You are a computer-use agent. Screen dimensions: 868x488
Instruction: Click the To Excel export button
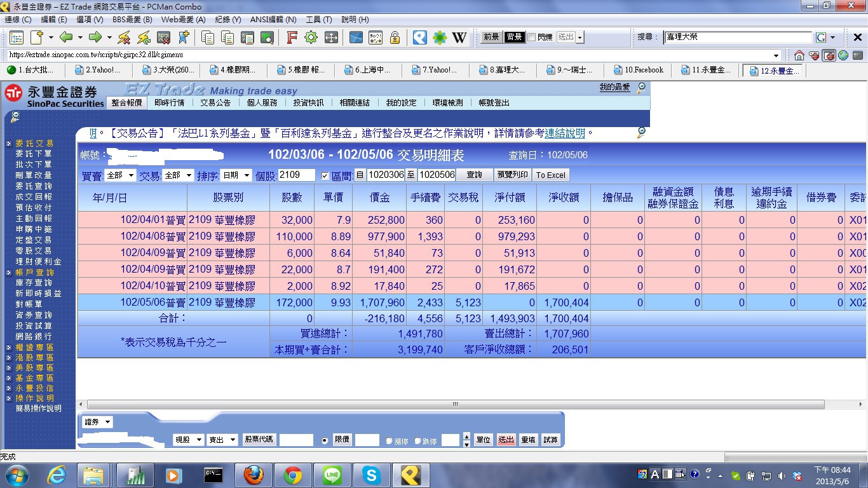pos(550,175)
